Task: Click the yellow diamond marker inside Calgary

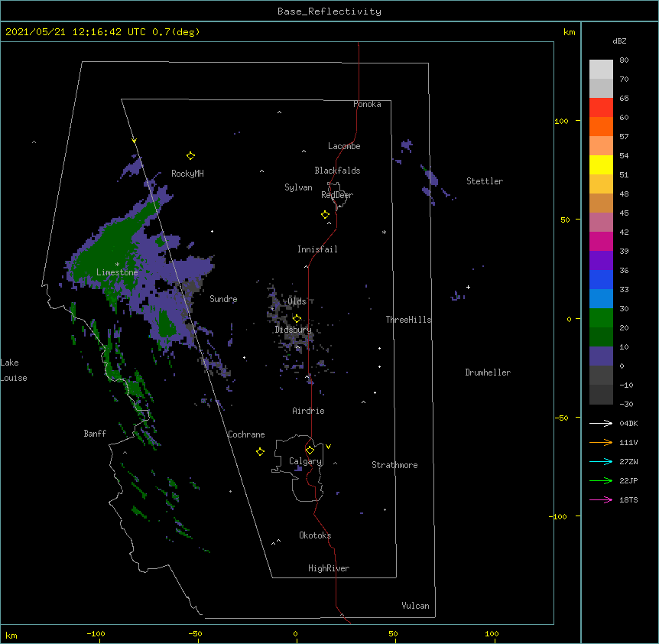Action: [x=310, y=450]
